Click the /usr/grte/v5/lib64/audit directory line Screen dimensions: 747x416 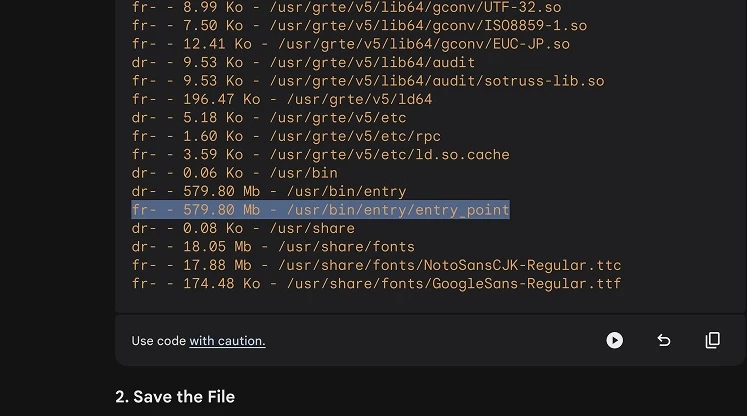click(303, 62)
